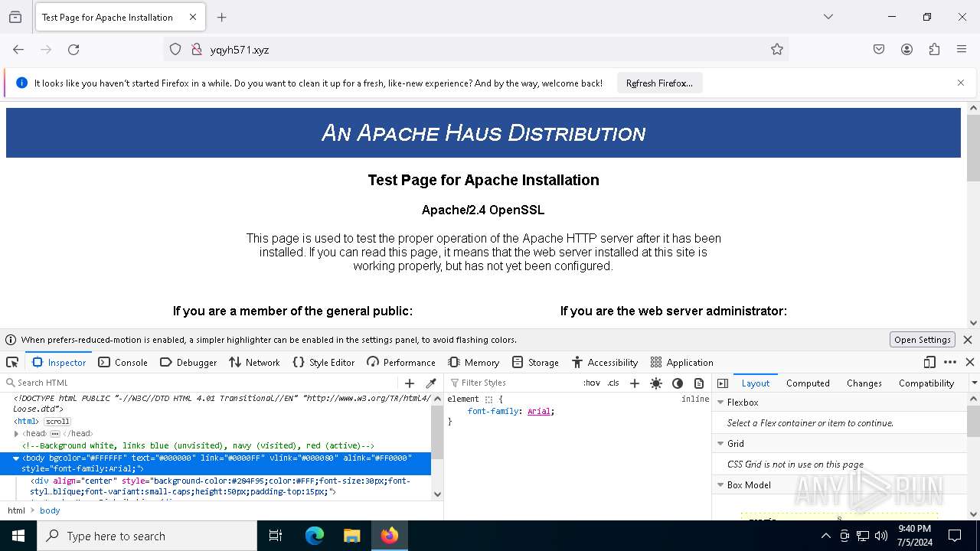Click the body breadcrumb
Screen dimensions: 980x551
pyautogui.click(x=50, y=510)
